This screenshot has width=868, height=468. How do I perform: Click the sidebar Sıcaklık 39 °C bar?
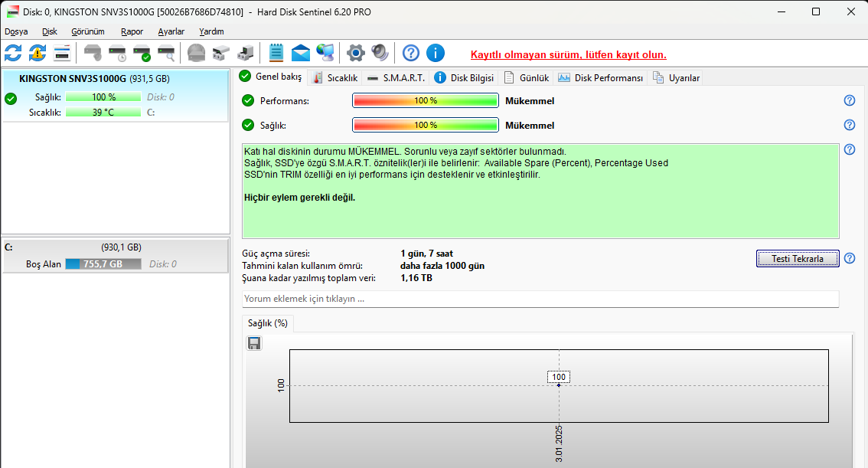point(103,113)
